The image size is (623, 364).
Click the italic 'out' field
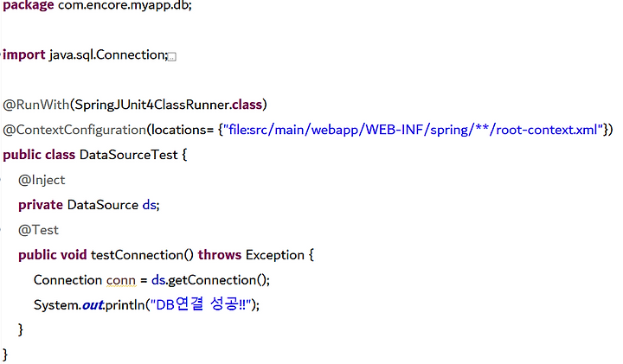pyautogui.click(x=93, y=305)
